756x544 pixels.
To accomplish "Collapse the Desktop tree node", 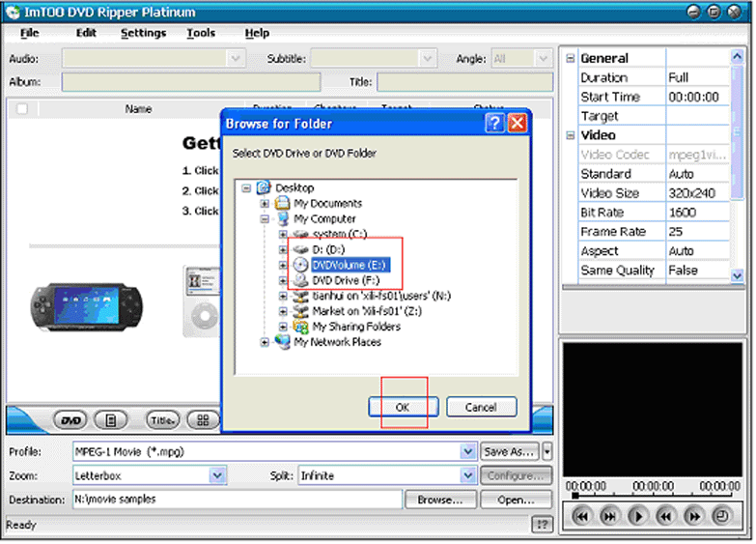I will (247, 188).
